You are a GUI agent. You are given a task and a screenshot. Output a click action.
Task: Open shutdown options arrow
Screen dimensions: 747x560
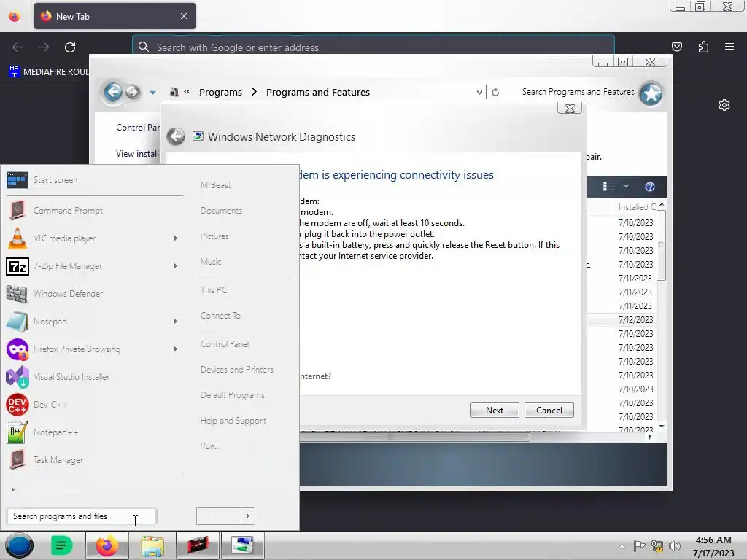click(x=248, y=516)
